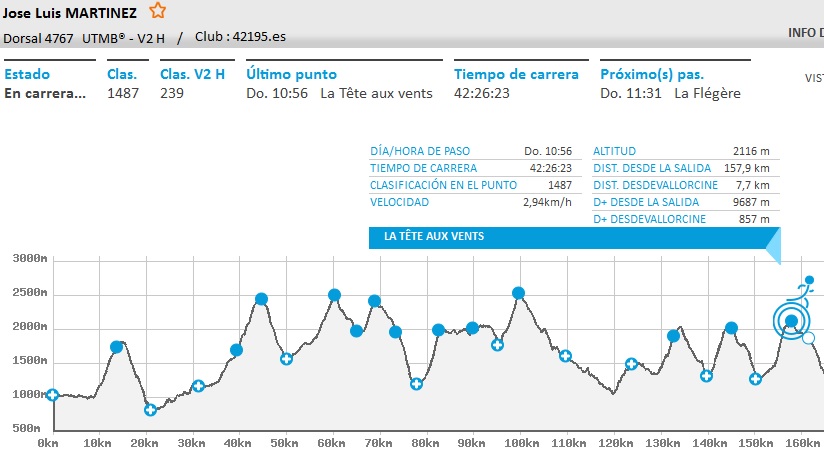The image size is (824, 453).
Task: Select current position target marker at La Tête aux vents
Action: (791, 321)
